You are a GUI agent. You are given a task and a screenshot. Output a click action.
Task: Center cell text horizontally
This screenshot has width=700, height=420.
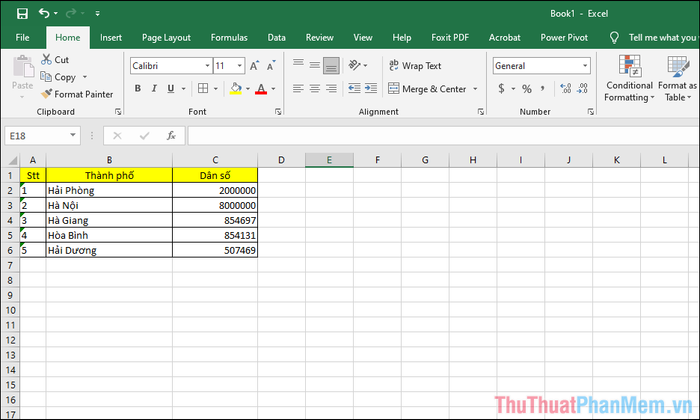(315, 88)
